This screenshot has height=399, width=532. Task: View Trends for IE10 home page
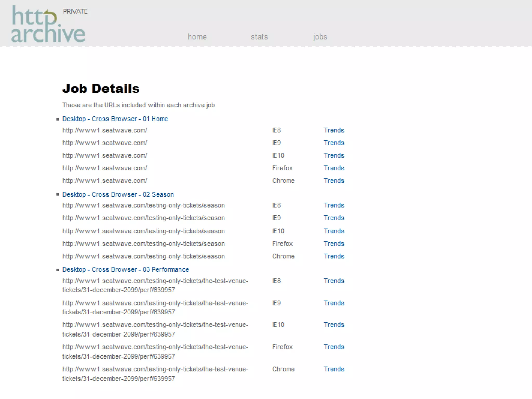pos(334,156)
